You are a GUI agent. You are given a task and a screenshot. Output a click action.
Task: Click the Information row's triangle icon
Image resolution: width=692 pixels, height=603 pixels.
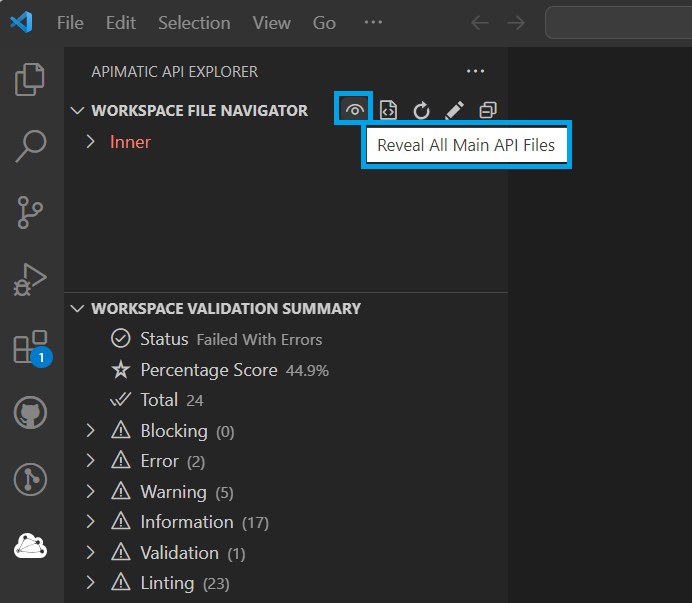point(120,521)
